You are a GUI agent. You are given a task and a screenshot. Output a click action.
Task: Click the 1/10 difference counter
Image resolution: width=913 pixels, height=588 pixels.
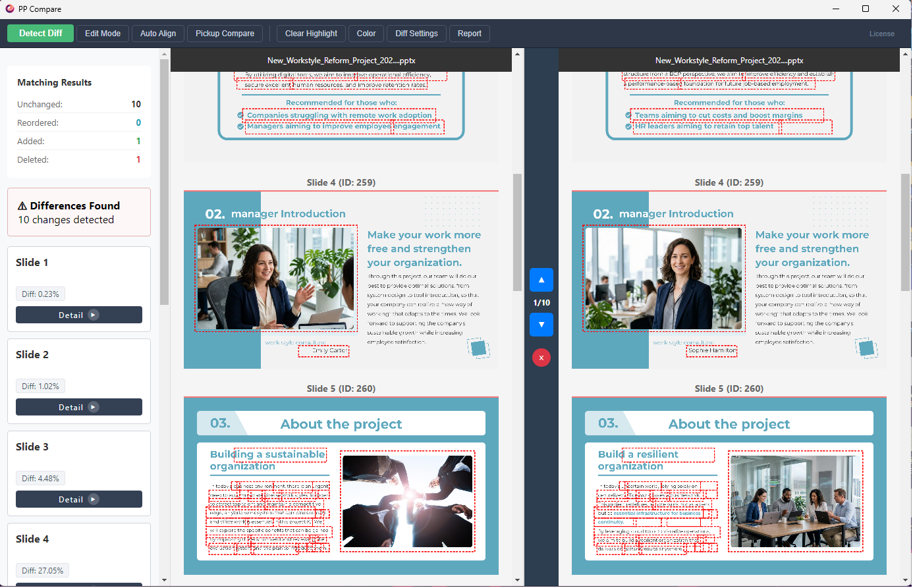point(541,303)
